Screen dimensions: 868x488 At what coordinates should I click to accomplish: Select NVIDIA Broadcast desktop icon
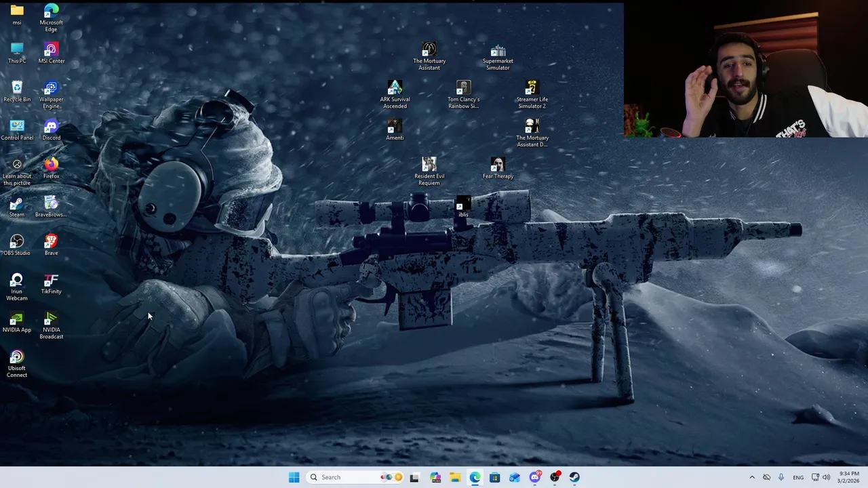tap(51, 325)
